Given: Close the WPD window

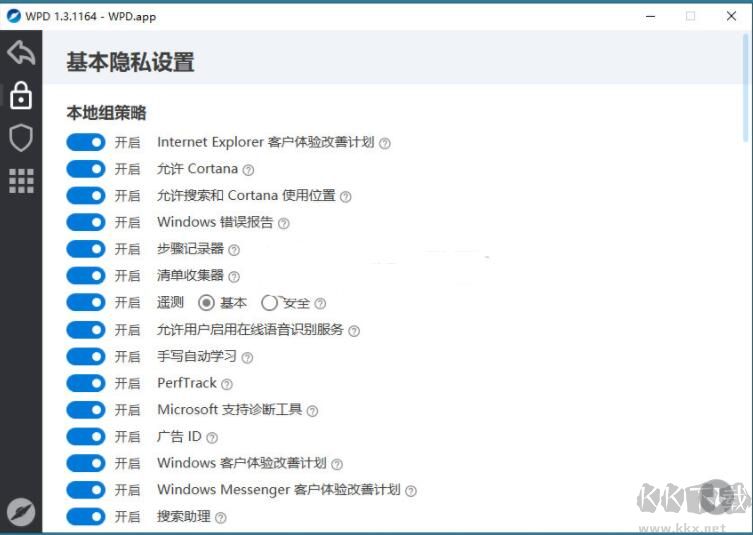Looking at the screenshot, I should pos(731,16).
